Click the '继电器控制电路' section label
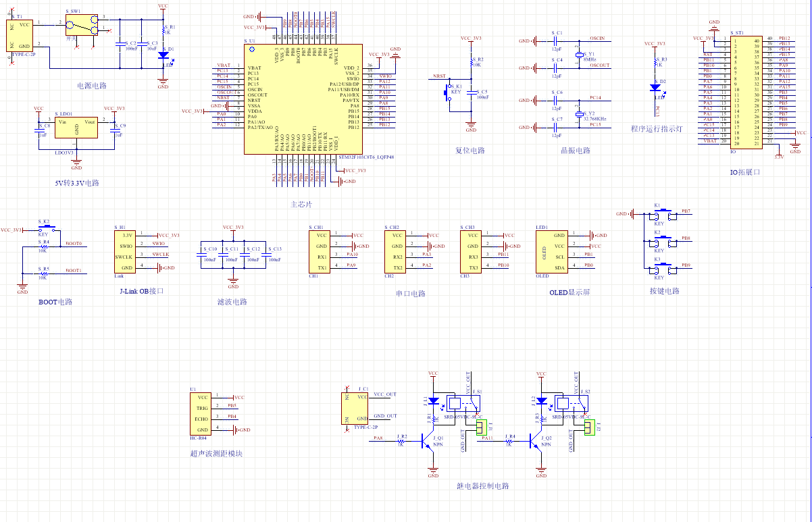 click(483, 486)
